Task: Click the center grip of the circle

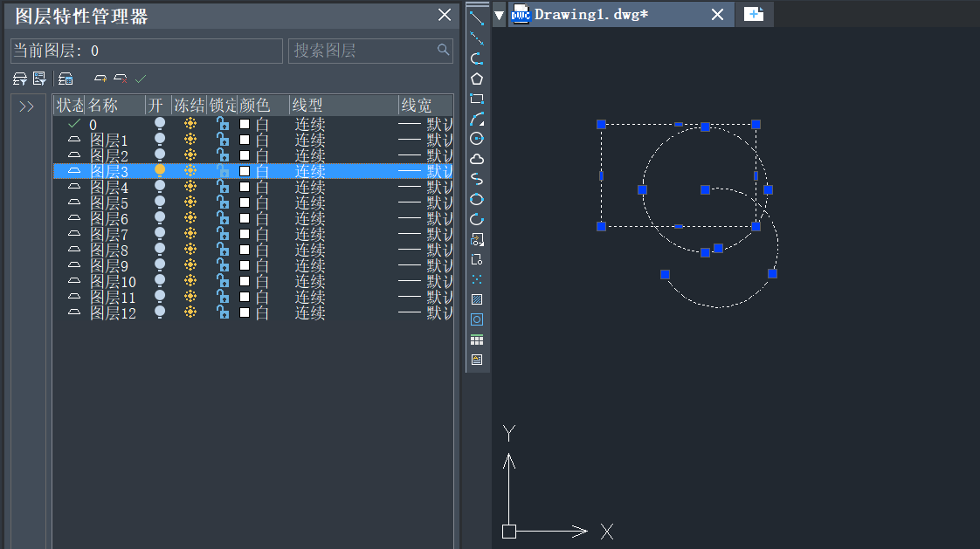Action: point(705,189)
